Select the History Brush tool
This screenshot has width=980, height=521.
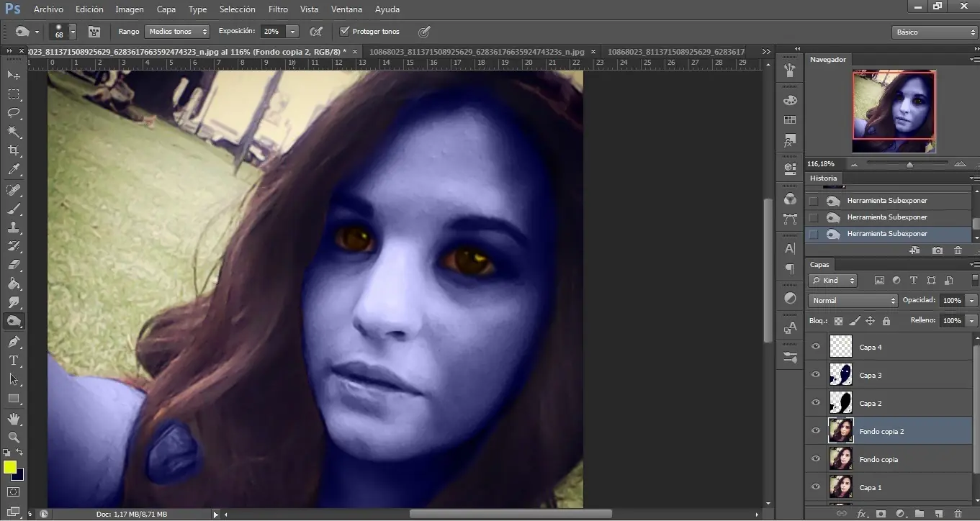(x=14, y=246)
